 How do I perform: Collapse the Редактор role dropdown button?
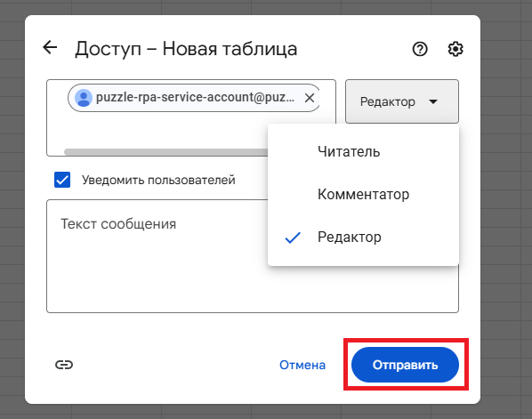coord(402,101)
